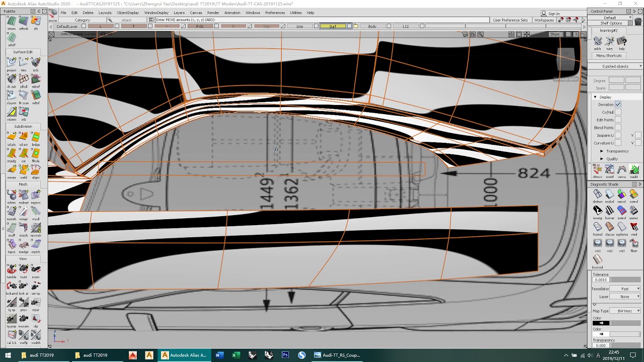Image resolution: width=644 pixels, height=362 pixels.
Task: Select the claymt tool icon
Action: pyautogui.click(x=11, y=95)
